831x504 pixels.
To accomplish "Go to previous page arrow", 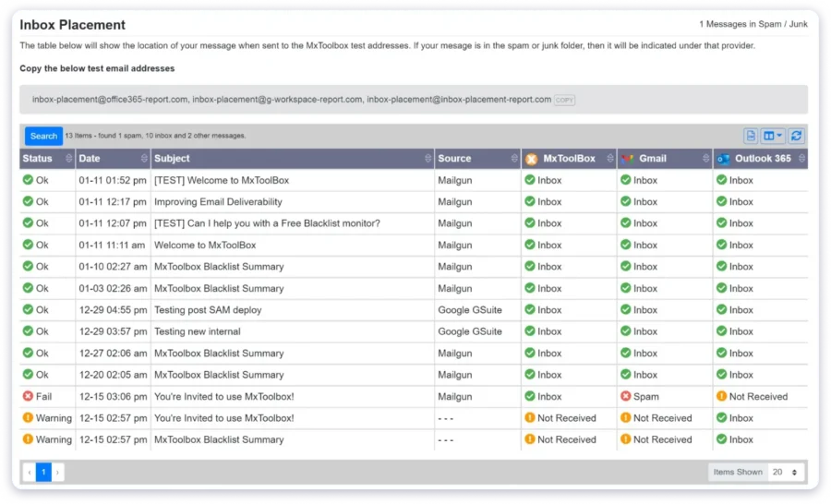I will tap(30, 472).
